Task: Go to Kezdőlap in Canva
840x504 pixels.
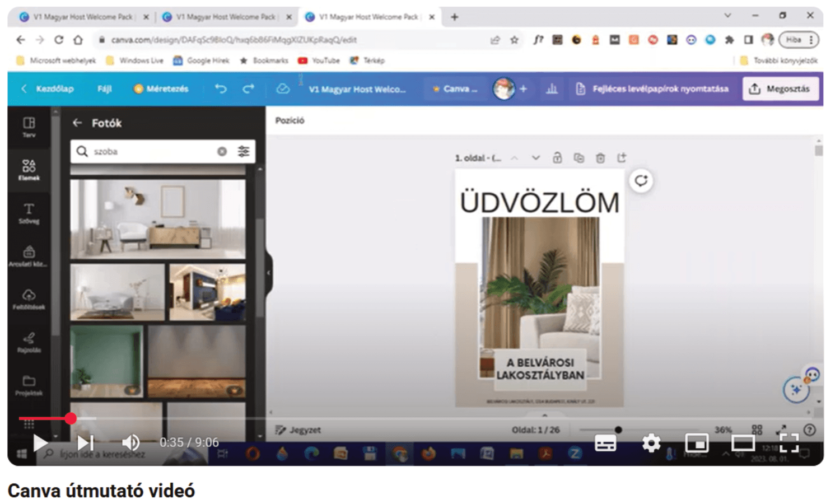Action: pos(48,88)
